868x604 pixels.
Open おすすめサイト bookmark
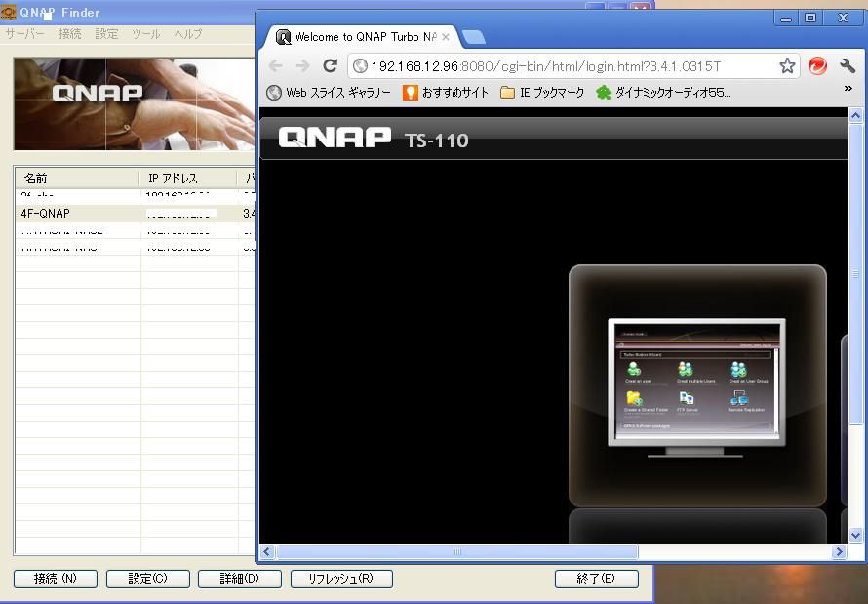click(x=446, y=93)
